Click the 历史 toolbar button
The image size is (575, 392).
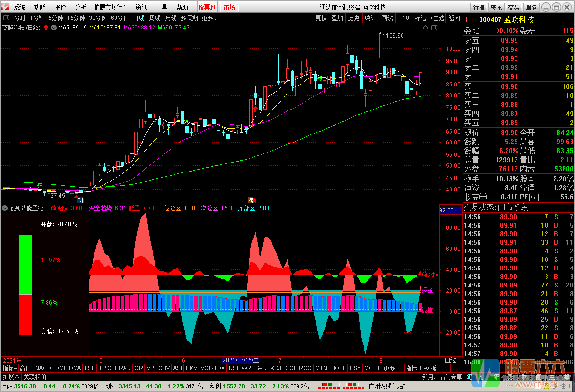tap(354, 18)
